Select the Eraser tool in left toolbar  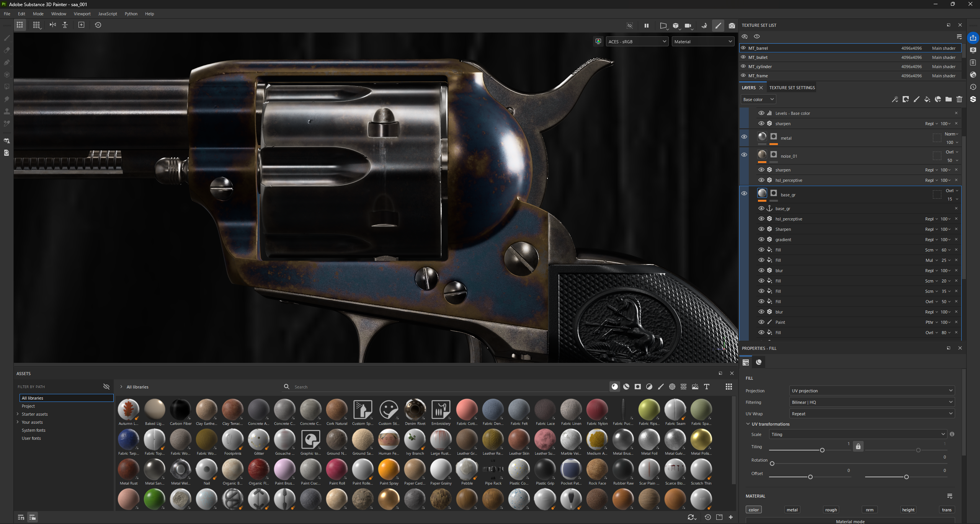(x=7, y=50)
